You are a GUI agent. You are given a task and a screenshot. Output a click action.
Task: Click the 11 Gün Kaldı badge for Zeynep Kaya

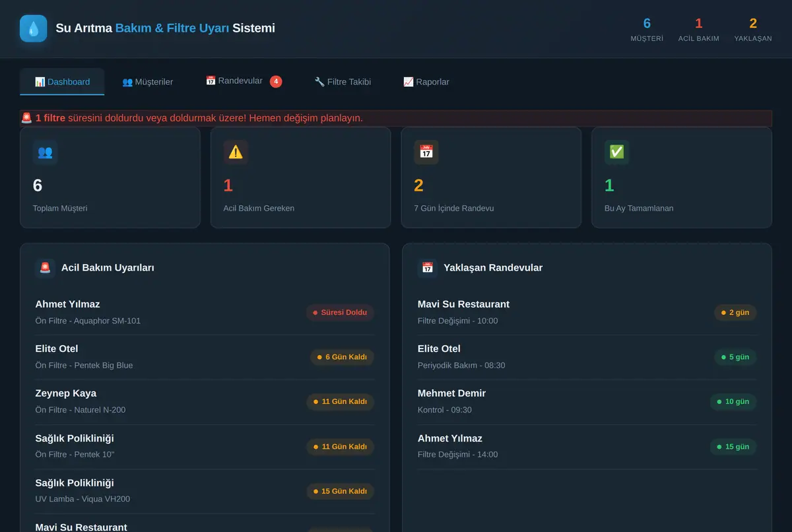340,401
